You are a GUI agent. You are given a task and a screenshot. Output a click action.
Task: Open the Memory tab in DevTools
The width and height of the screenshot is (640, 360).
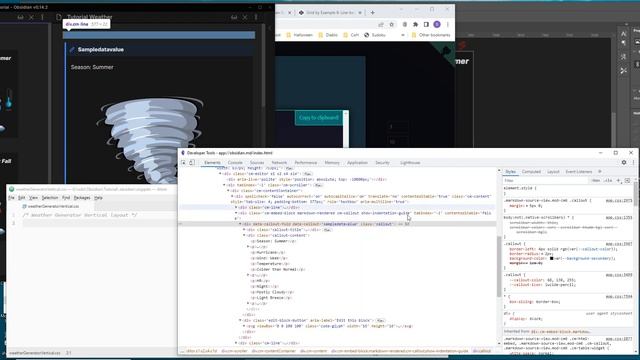(332, 162)
